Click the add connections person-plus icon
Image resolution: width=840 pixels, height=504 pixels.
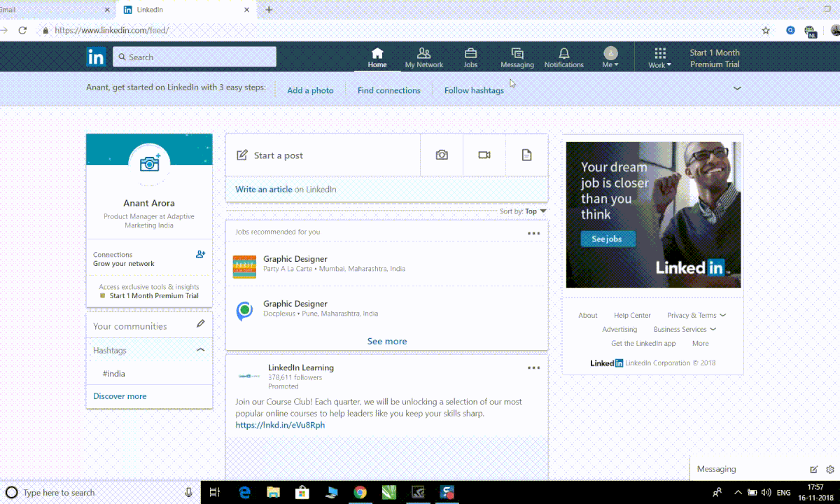[x=200, y=254]
